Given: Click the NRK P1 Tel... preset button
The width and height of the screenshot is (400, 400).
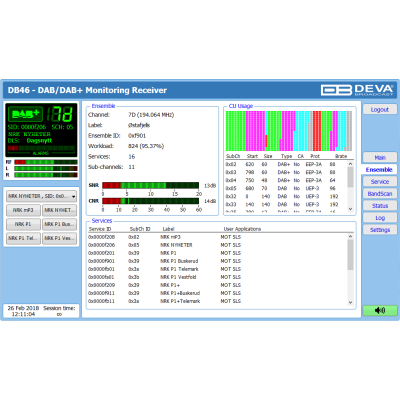Looking at the screenshot, I should point(23,238).
